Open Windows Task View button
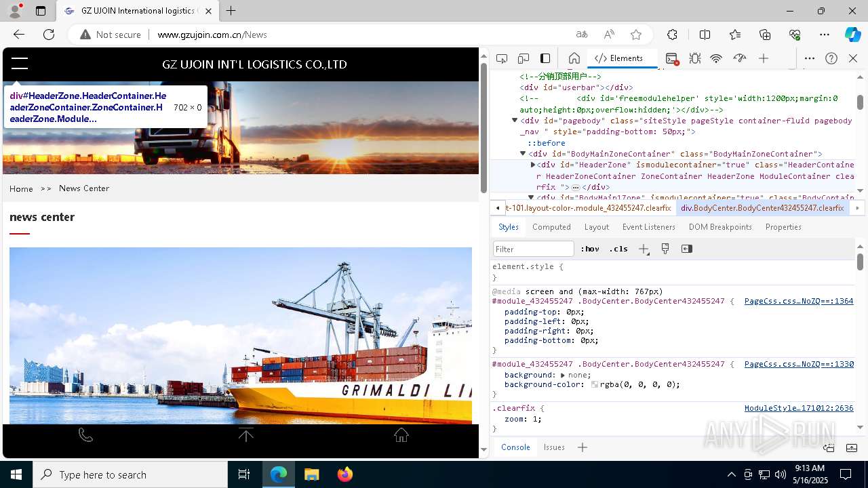Image resolution: width=868 pixels, height=488 pixels. pos(244,474)
